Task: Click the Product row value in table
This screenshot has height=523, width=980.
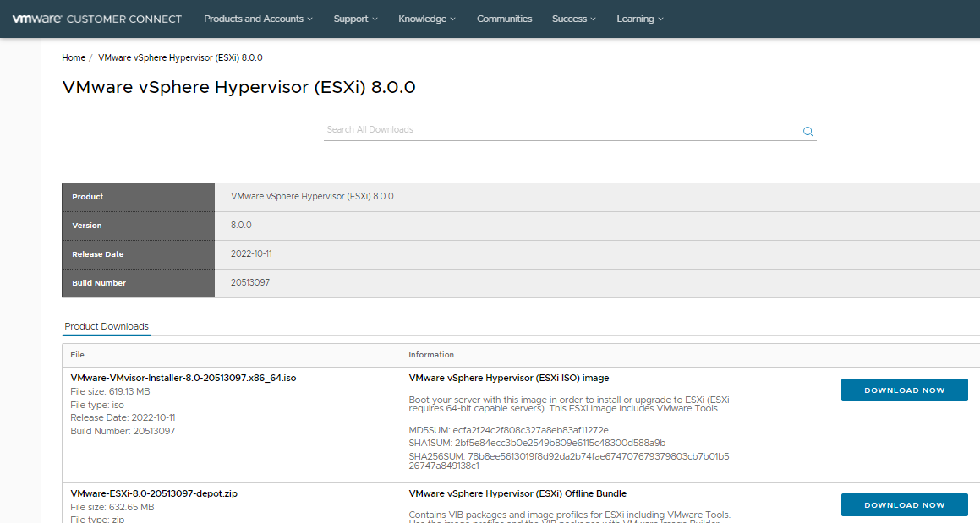Action: (x=312, y=196)
